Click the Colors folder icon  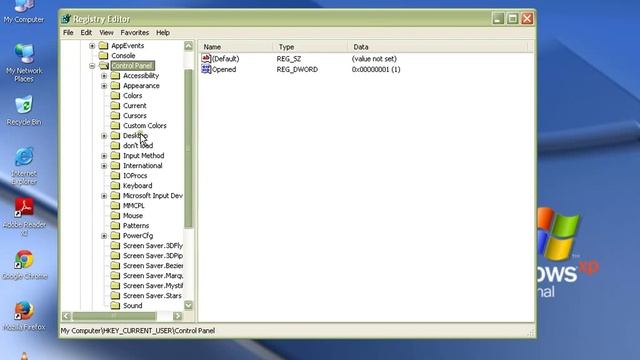coord(116,96)
